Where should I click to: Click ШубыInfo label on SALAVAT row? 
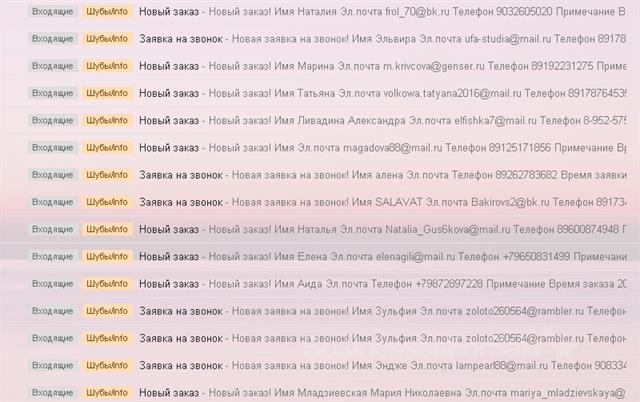pos(107,202)
